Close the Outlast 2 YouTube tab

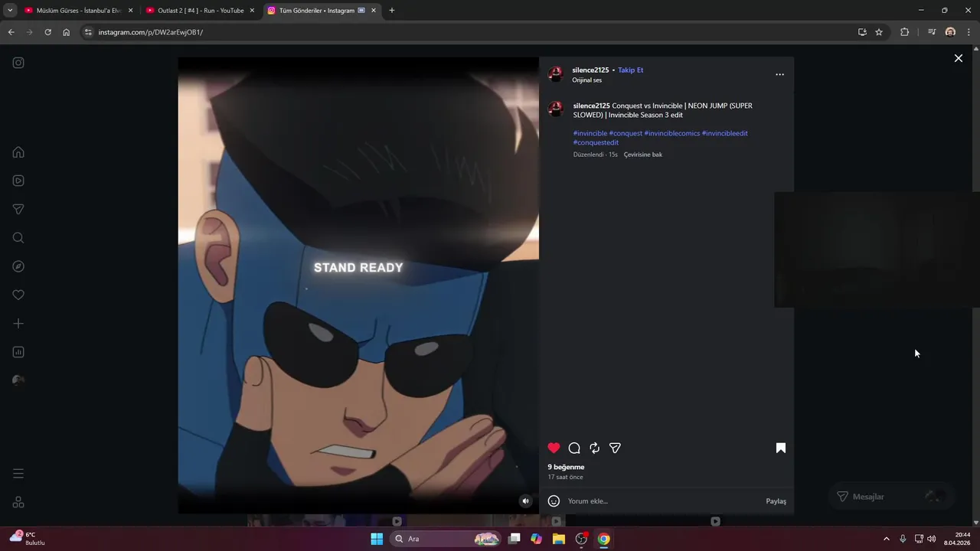click(252, 11)
